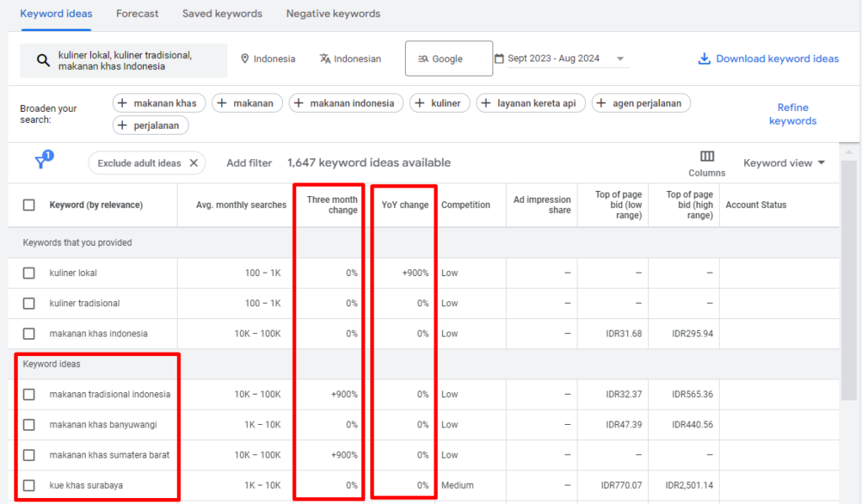Screen dimensions: 862x504
Task: Check the 'kuliner tradisional' row checkbox
Action: [x=29, y=304]
